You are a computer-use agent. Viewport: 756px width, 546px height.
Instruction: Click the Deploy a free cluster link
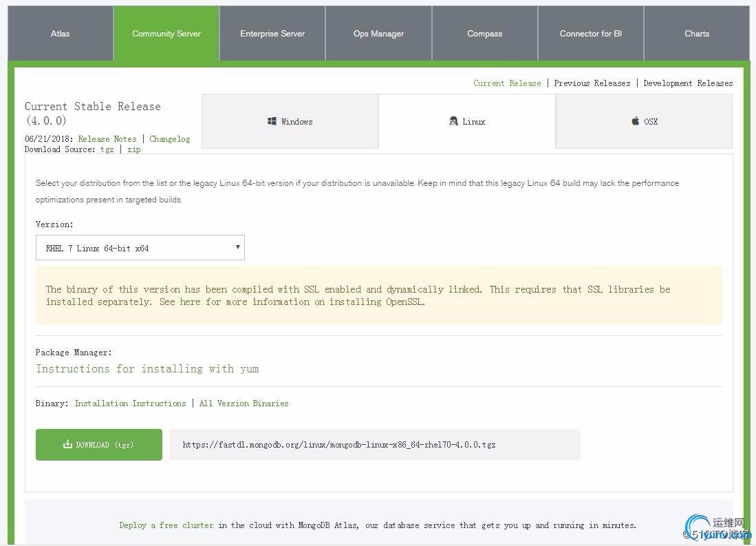[166, 525]
